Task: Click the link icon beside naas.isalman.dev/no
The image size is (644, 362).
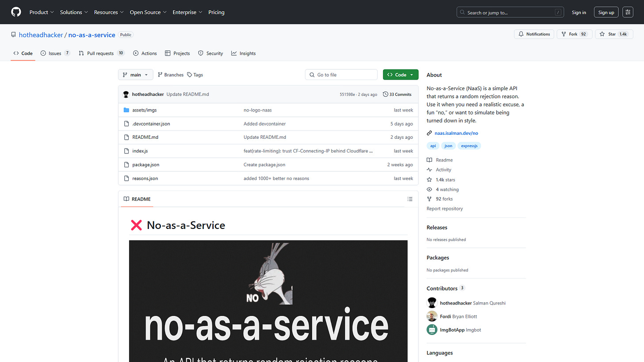Action: (x=429, y=133)
